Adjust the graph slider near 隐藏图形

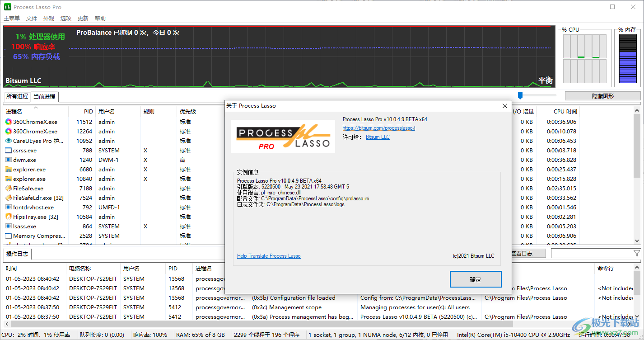(x=520, y=95)
